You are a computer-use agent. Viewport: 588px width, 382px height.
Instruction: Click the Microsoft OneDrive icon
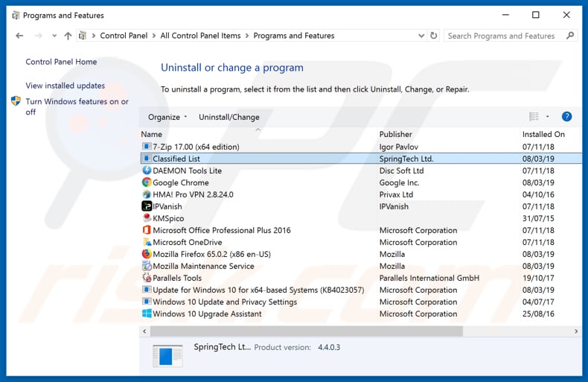coord(147,242)
